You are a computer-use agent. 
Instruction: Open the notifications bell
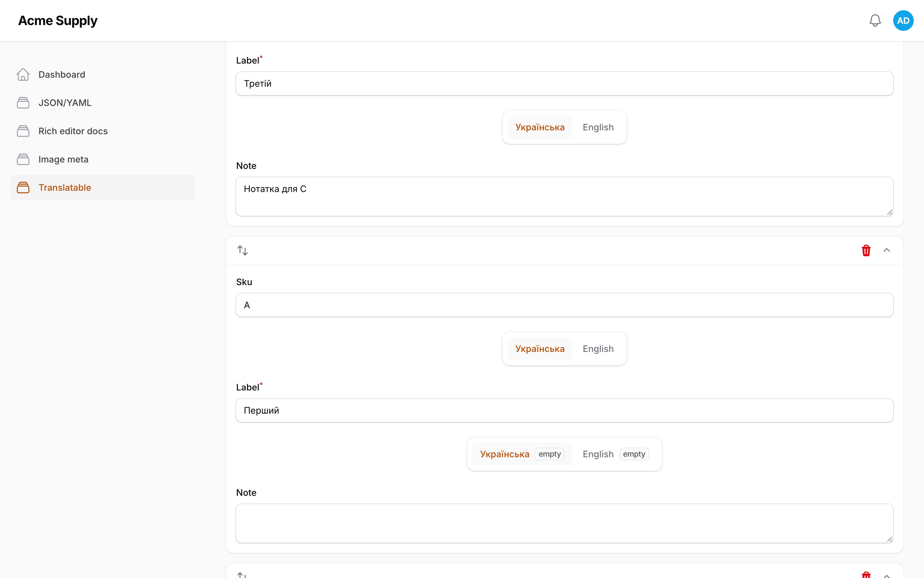875,21
